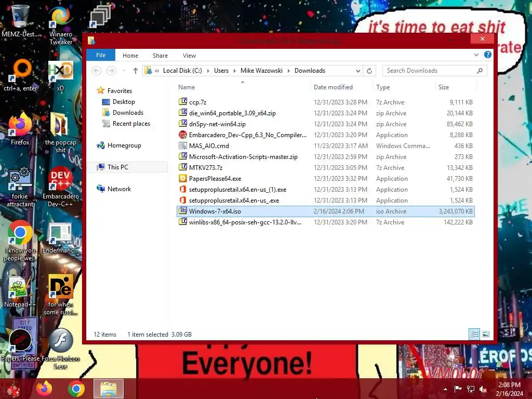Open Firefox from the taskbar
This screenshot has height=399, width=532.
[45, 389]
